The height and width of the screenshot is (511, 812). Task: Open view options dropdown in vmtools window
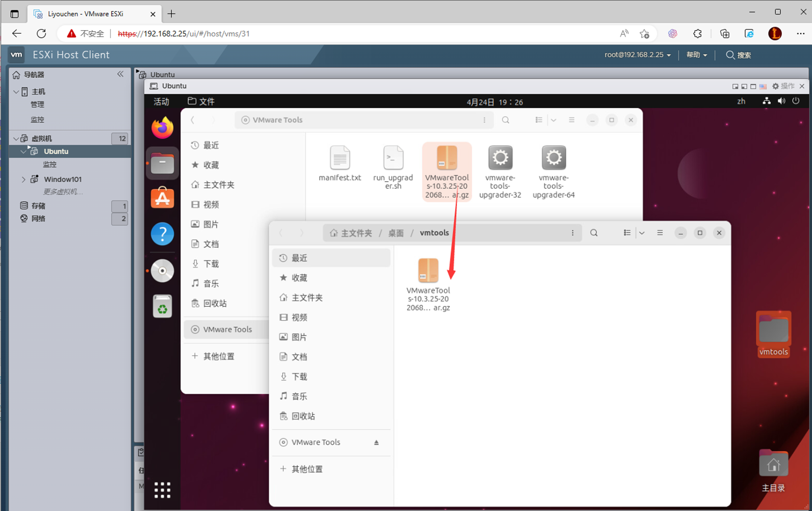(642, 233)
